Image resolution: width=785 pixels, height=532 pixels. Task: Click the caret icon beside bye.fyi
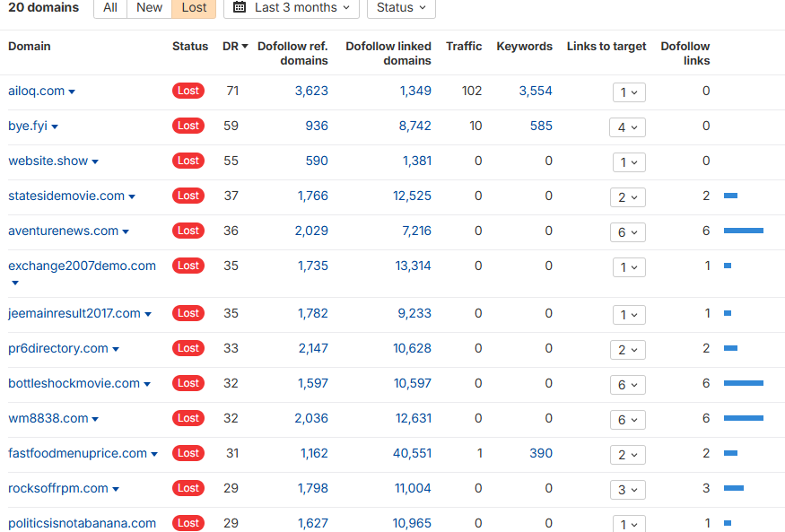pyautogui.click(x=55, y=127)
